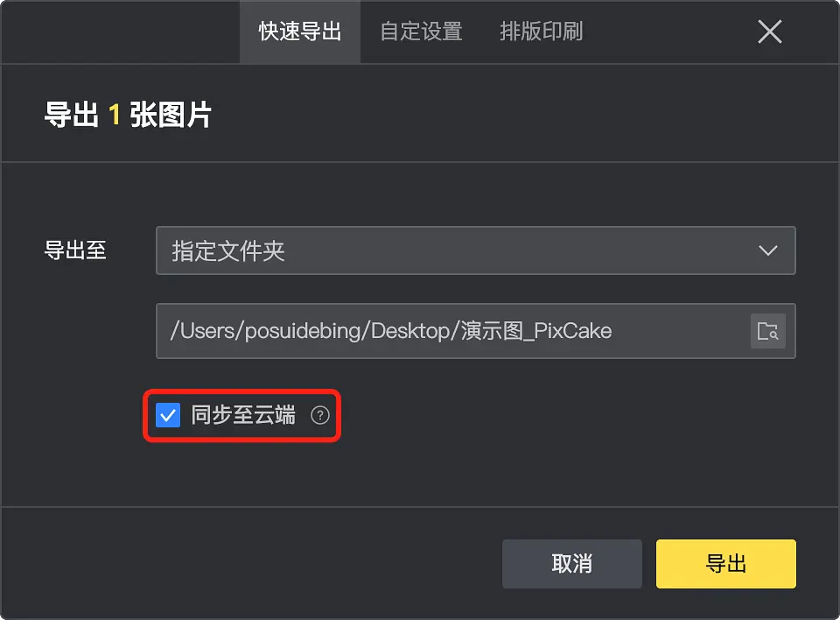This screenshot has height=620, width=840.
Task: Switch to the 排版印刷 tab
Action: click(541, 32)
